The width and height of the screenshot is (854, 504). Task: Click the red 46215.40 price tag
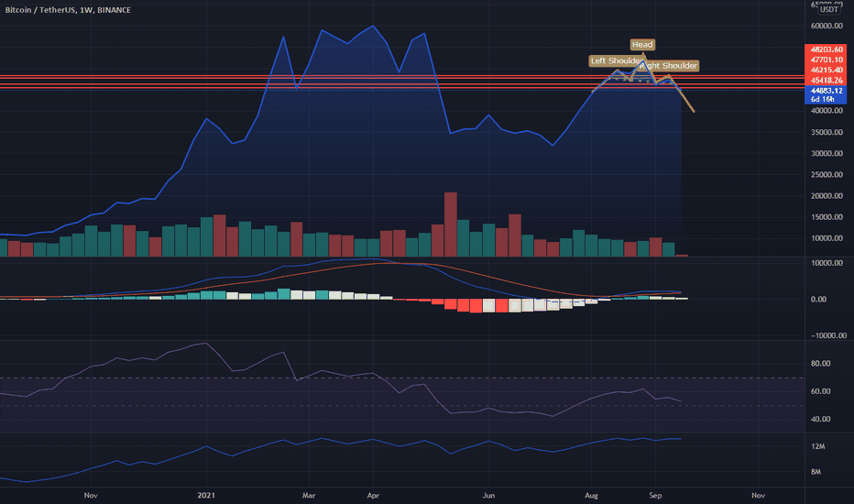click(826, 71)
